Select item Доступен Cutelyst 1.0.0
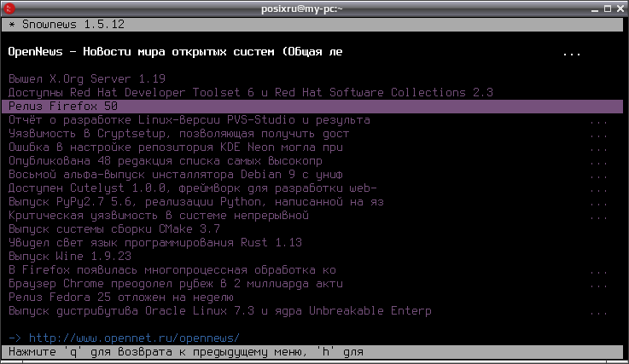The width and height of the screenshot is (629, 364). point(193,188)
